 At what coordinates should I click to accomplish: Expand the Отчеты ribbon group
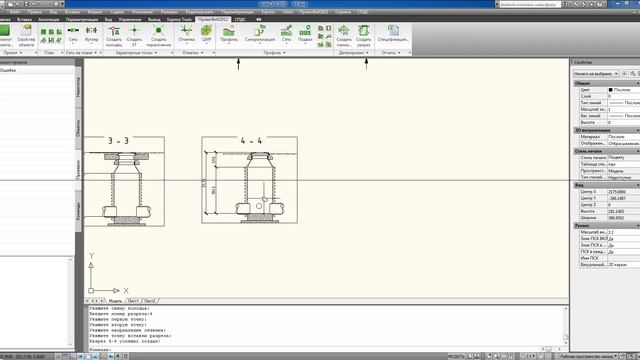(x=391, y=53)
